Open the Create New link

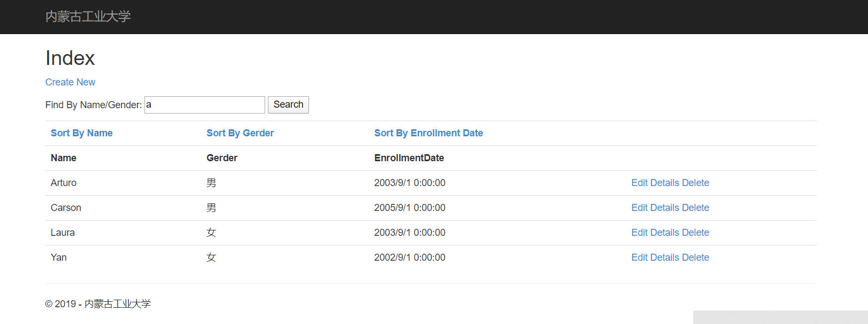70,82
